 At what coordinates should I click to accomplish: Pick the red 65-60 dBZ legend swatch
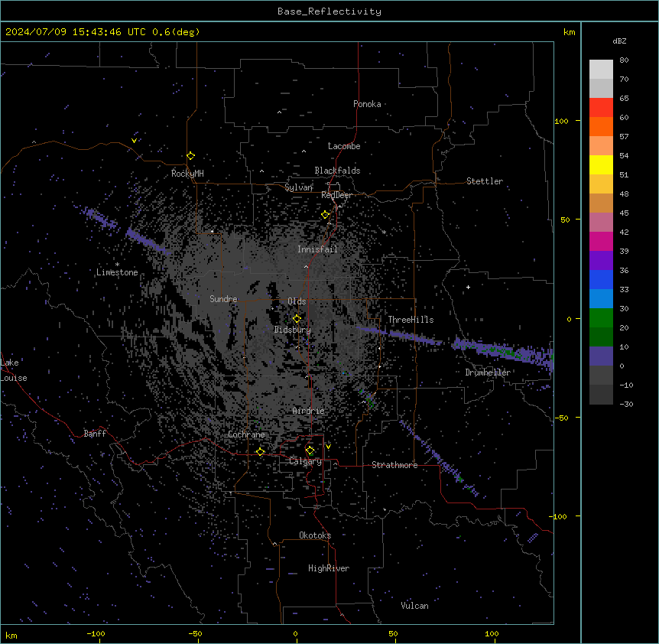tap(601, 108)
